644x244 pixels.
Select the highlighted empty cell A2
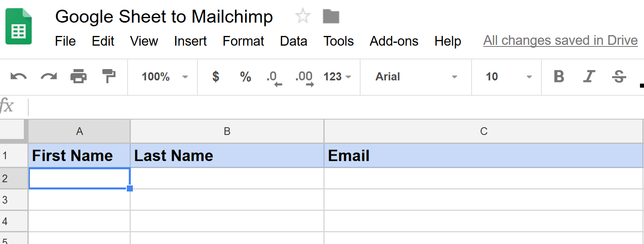[80, 178]
